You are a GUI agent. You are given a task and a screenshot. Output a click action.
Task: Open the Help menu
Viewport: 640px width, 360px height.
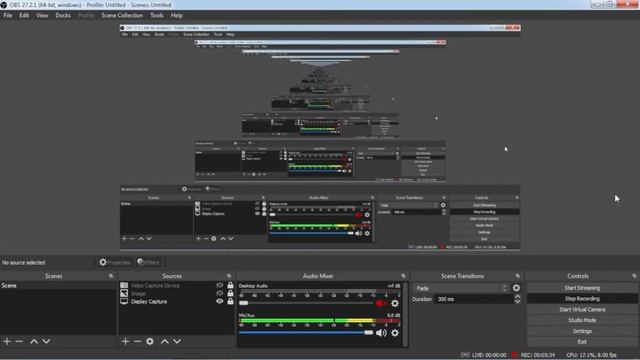point(177,16)
